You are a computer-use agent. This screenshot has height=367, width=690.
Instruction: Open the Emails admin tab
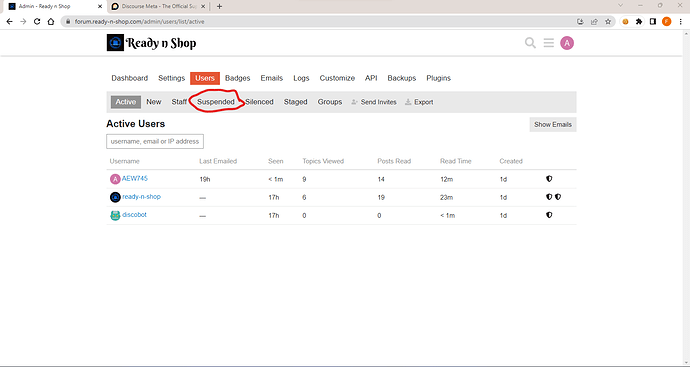pyautogui.click(x=272, y=78)
